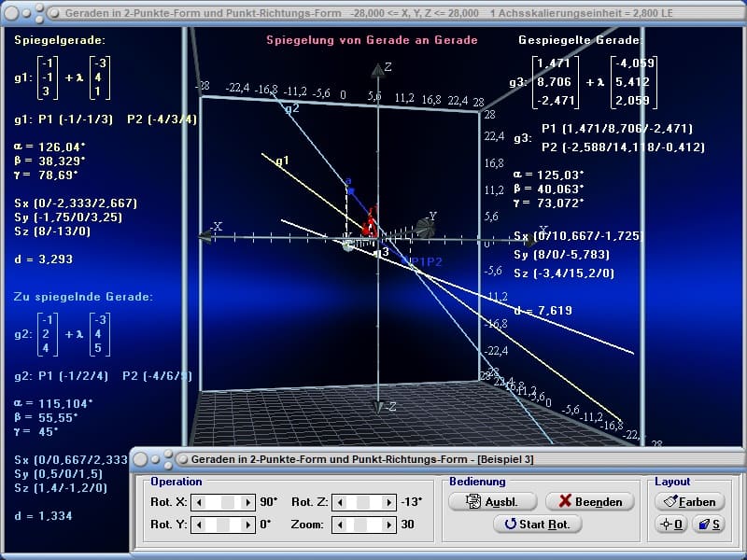This screenshot has width=747, height=560.
Task: Click the value α = 125,03°
Action: point(549,175)
